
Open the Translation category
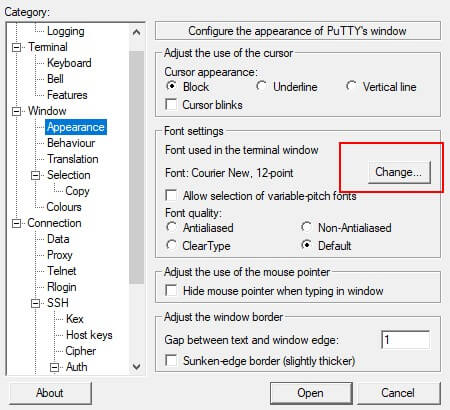tap(73, 159)
